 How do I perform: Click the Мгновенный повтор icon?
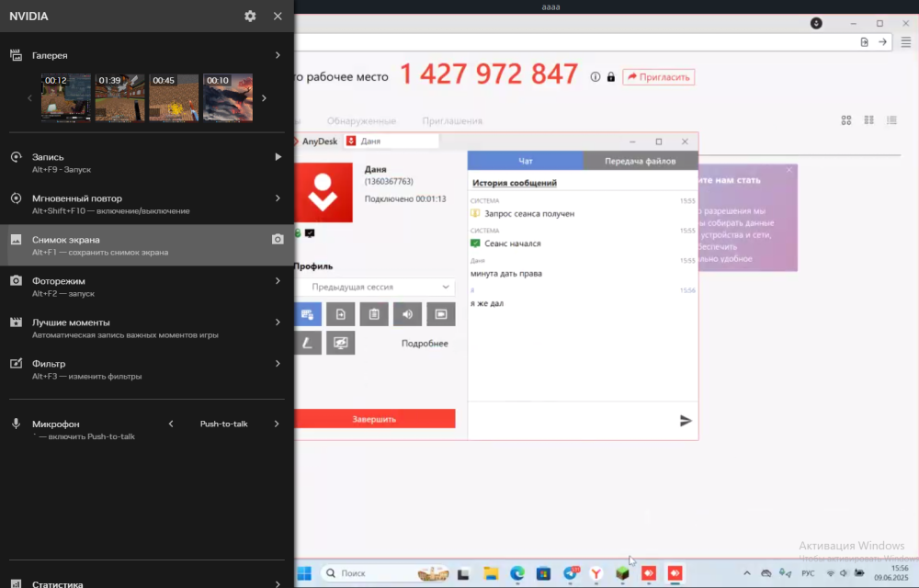[x=16, y=198]
